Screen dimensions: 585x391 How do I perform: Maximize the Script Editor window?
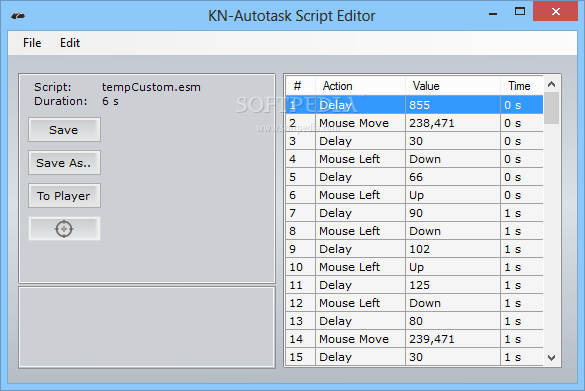pyautogui.click(x=520, y=12)
